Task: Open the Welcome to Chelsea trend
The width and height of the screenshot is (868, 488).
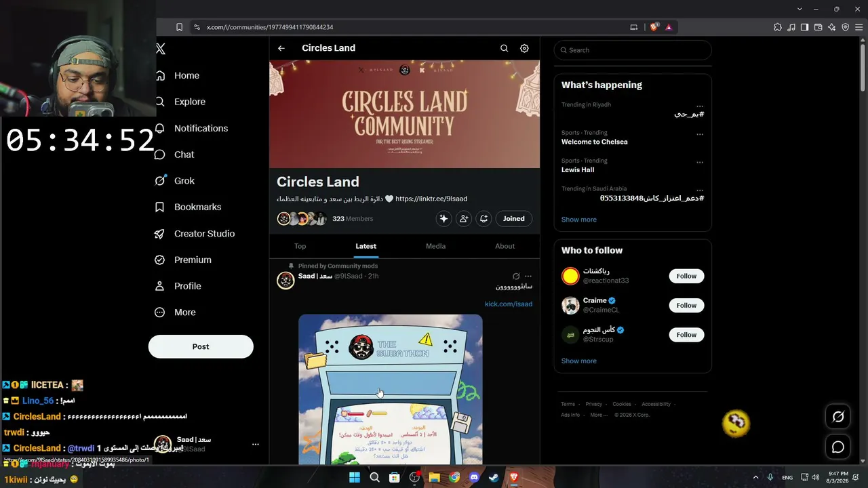Action: [x=595, y=142]
